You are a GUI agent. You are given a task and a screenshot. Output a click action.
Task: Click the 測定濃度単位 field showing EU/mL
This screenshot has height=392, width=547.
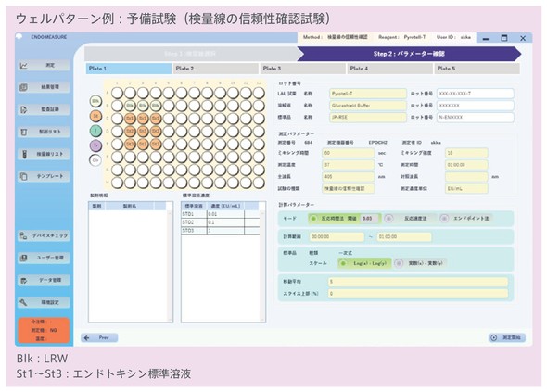click(x=466, y=189)
